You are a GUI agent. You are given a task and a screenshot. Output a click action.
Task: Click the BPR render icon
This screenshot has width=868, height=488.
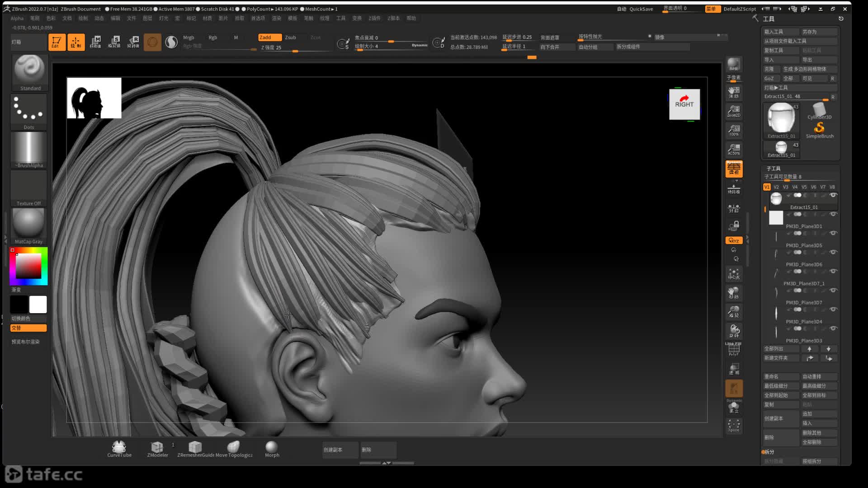coord(734,64)
